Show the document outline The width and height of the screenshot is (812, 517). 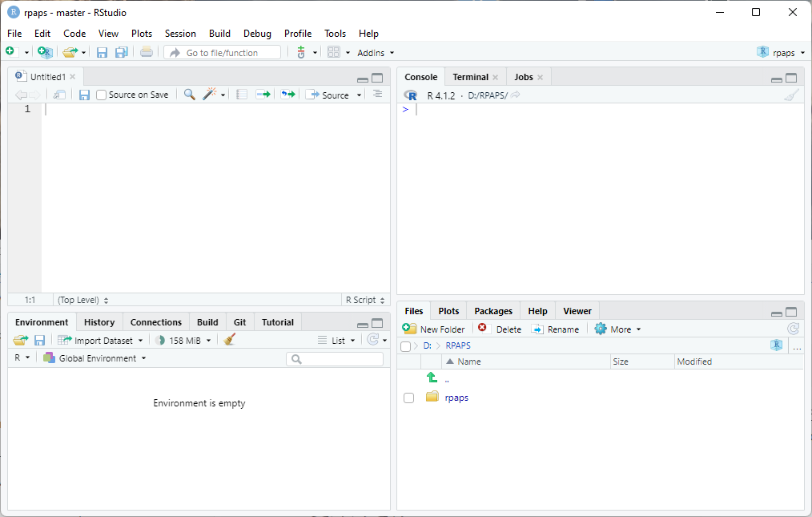pos(377,94)
